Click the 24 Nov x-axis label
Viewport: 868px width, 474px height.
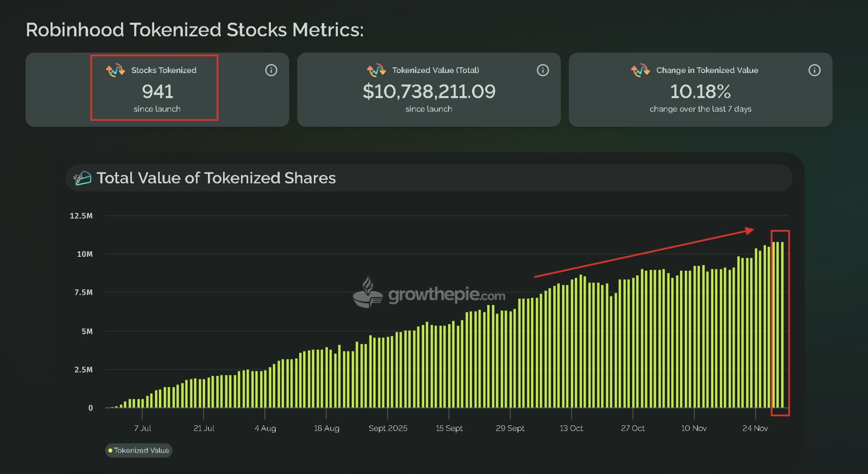pyautogui.click(x=755, y=428)
